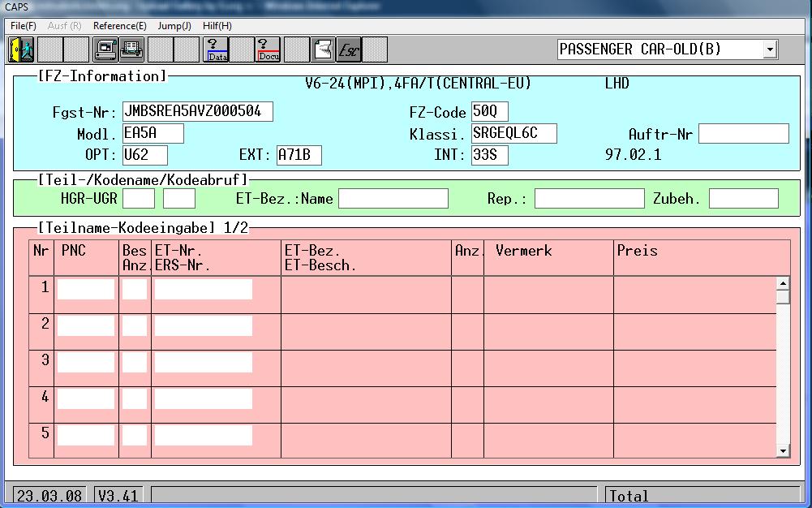Click the Auftr-Nr input field

point(743,134)
